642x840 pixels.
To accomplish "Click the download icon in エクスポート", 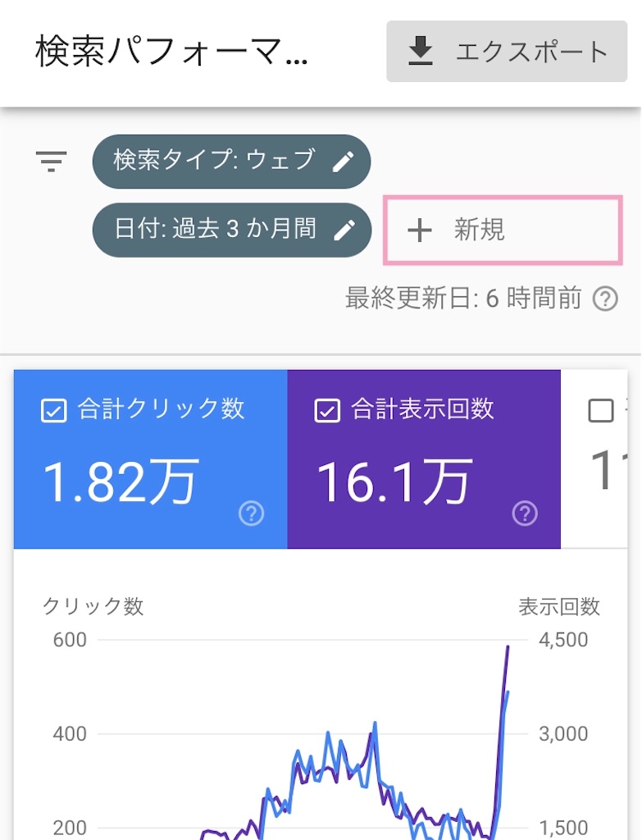I will point(421,51).
